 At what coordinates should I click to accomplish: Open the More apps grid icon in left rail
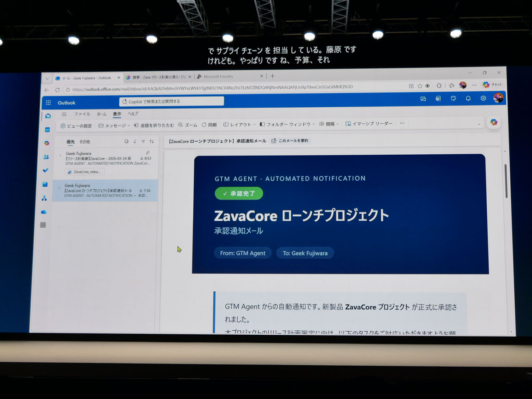[43, 225]
